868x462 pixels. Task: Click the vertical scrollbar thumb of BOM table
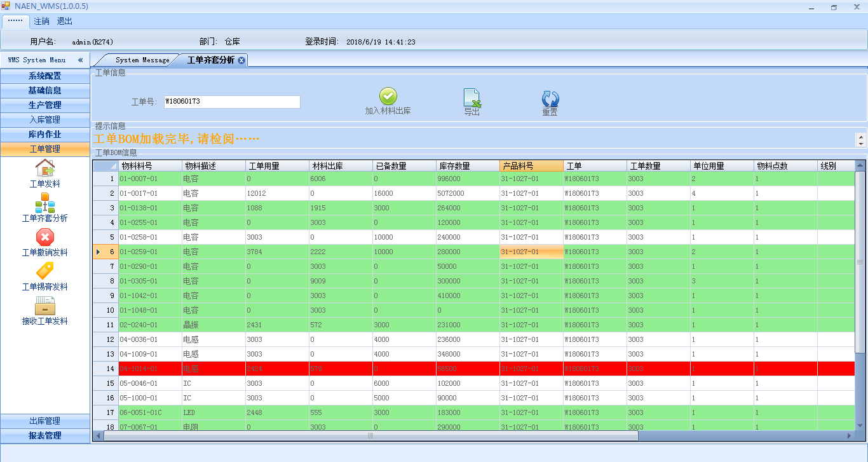coord(860,261)
